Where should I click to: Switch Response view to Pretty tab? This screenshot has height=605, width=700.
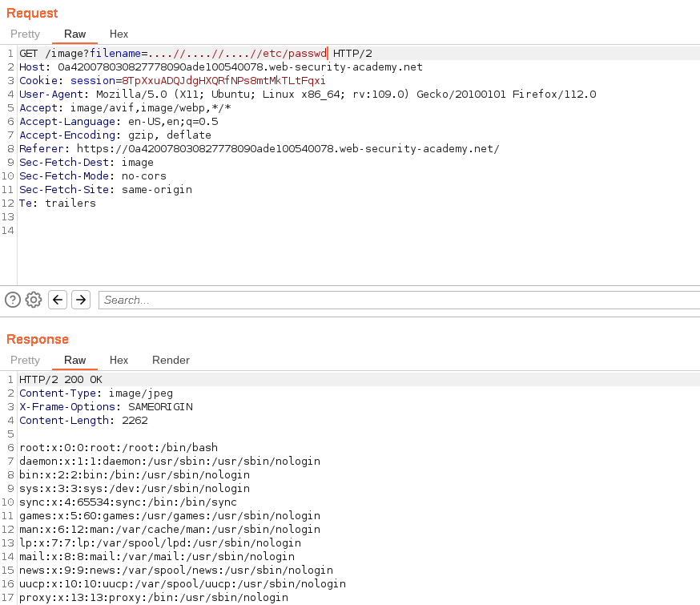click(26, 360)
